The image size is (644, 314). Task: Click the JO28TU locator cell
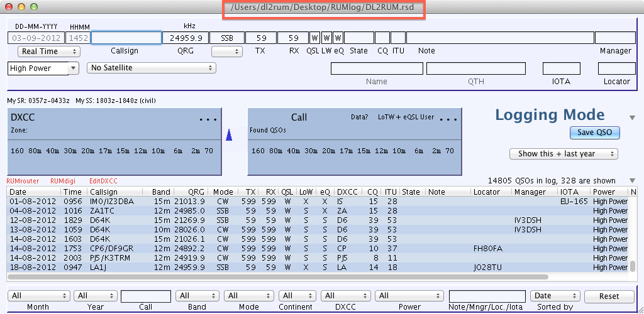[x=487, y=268]
